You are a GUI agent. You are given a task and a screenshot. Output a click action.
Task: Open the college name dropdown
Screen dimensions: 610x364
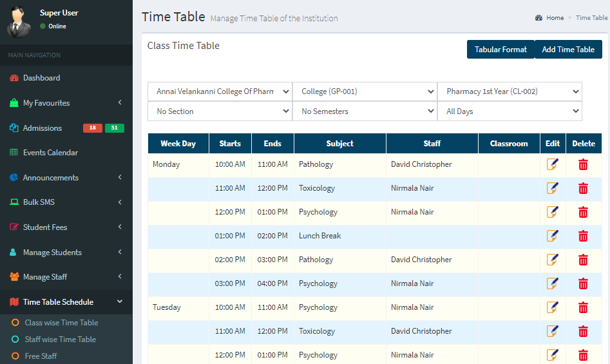[x=220, y=91]
